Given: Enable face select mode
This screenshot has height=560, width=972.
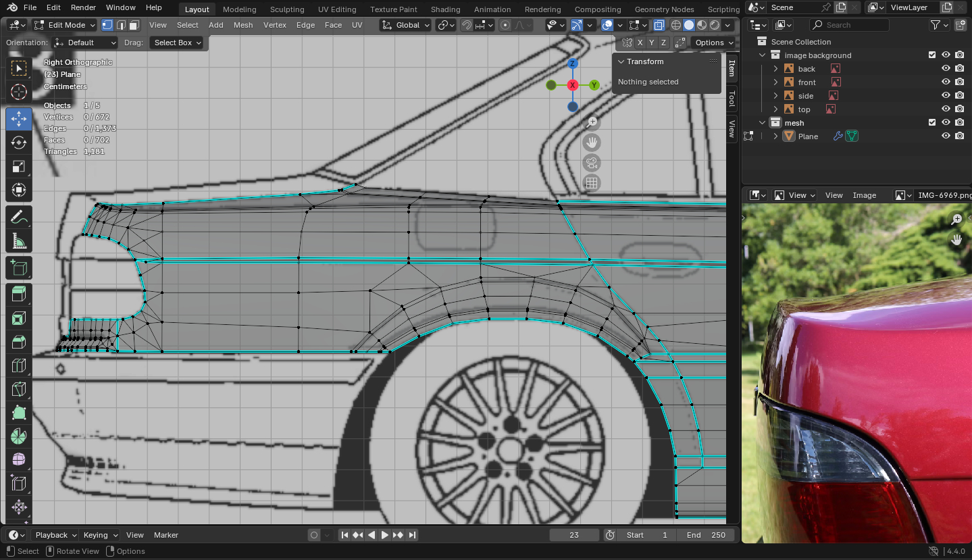Looking at the screenshot, I should click(134, 25).
